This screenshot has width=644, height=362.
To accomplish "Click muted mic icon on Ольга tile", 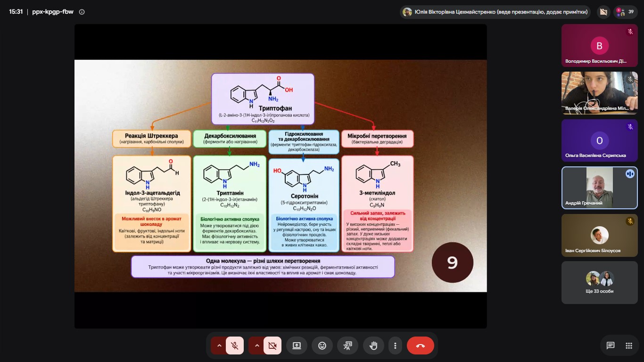I will click(x=630, y=126).
